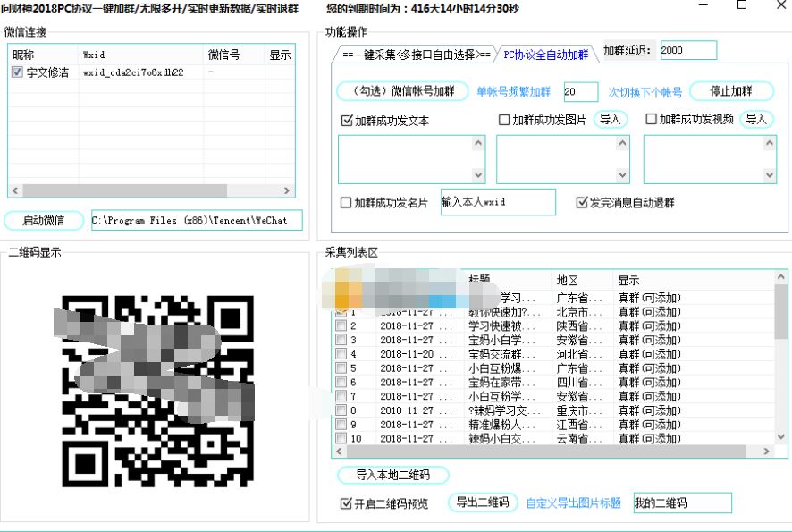Check the checkbox for list row 2

pyautogui.click(x=341, y=325)
